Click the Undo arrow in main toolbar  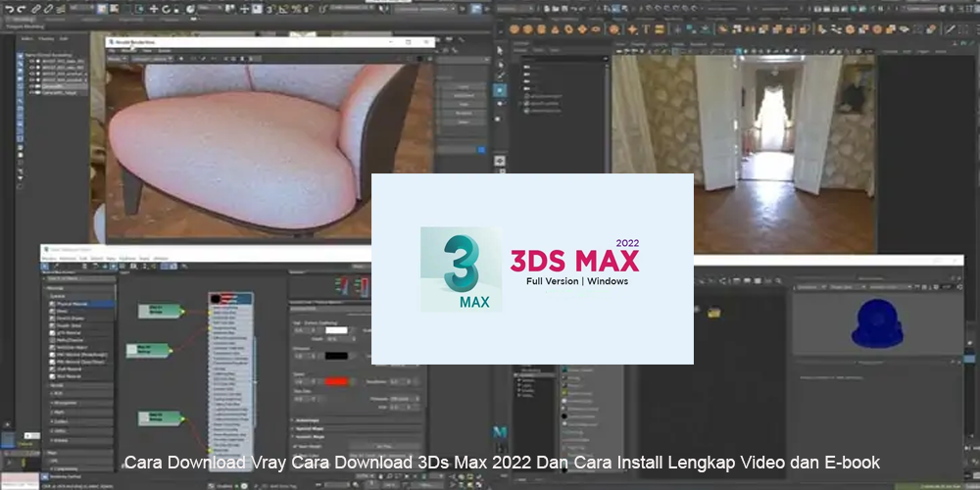pyautogui.click(x=10, y=10)
